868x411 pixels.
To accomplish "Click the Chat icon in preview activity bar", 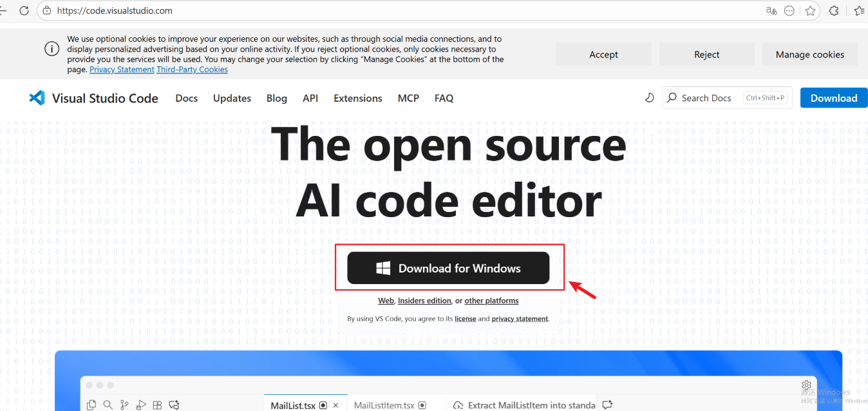I will tap(173, 405).
